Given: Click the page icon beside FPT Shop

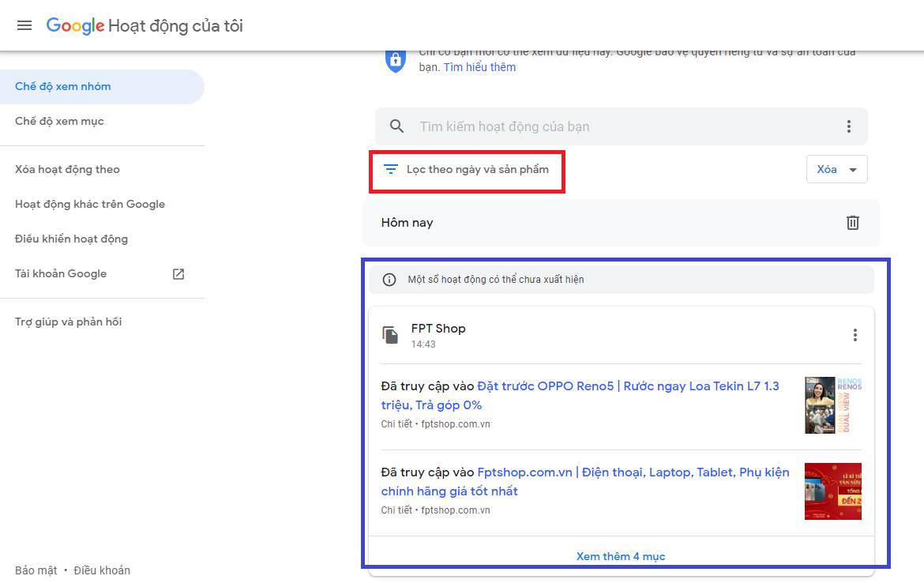Looking at the screenshot, I should point(391,334).
